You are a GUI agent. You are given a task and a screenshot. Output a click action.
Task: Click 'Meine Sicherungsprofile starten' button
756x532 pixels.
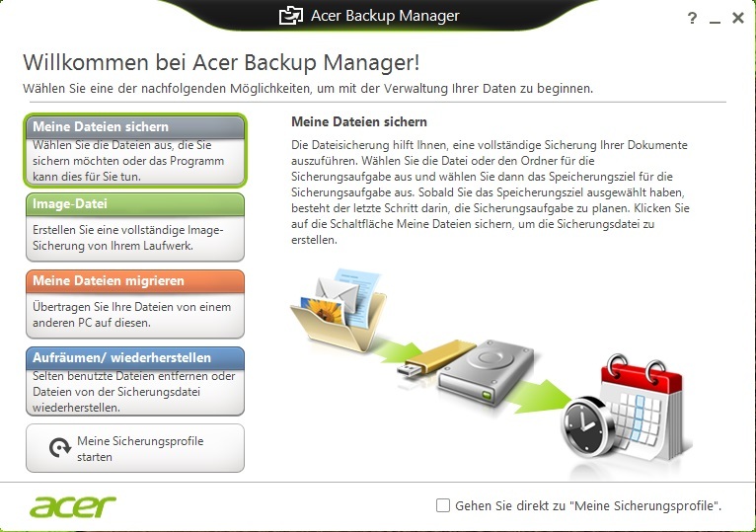135,448
